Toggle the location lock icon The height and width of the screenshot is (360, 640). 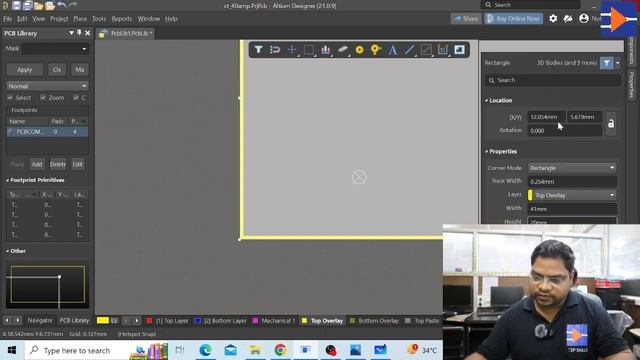click(611, 123)
